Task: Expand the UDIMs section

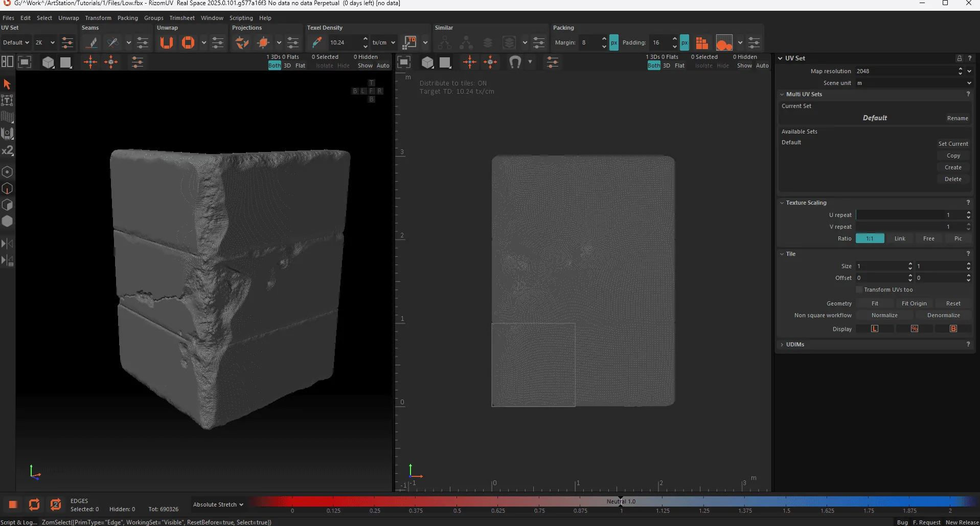Action: 782,344
